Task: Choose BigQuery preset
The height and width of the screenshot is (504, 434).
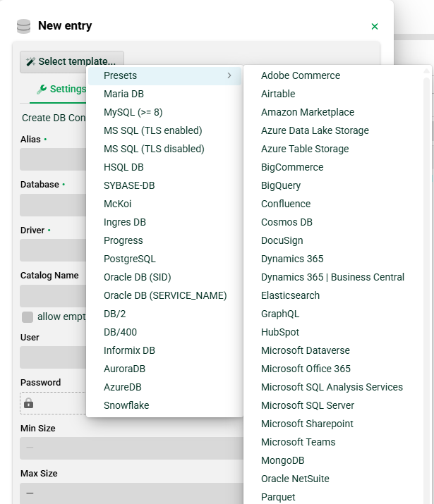Action: (334, 185)
